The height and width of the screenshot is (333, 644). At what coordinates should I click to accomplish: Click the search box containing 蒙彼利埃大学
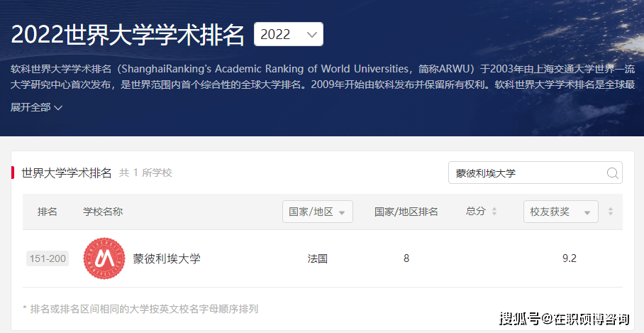(528, 173)
